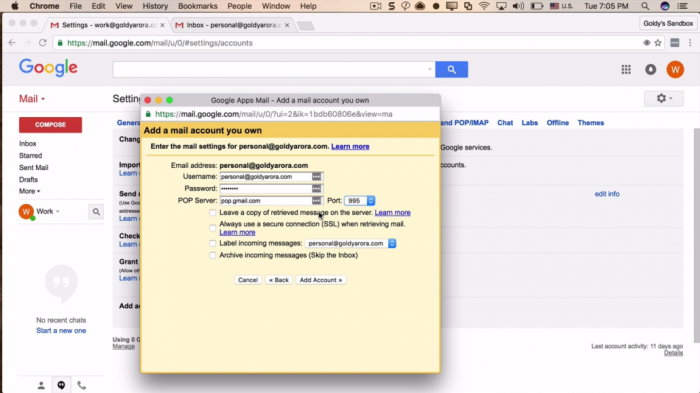Click the edit info link
The width and height of the screenshot is (700, 393).
(607, 194)
